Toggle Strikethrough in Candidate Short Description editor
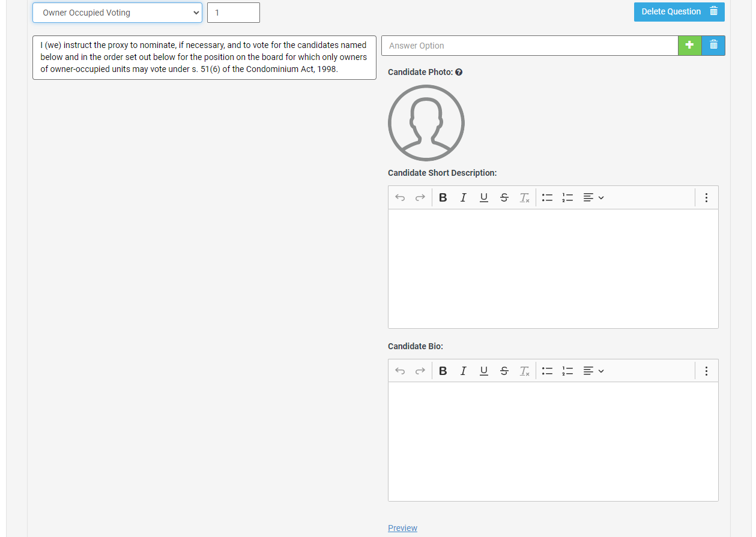The width and height of the screenshot is (756, 537). pyautogui.click(x=504, y=197)
